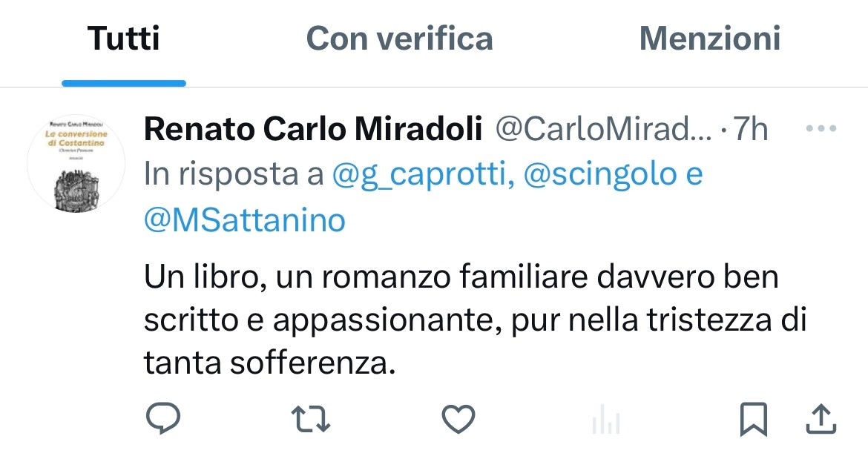Open the Menzioni tab

coord(709,39)
